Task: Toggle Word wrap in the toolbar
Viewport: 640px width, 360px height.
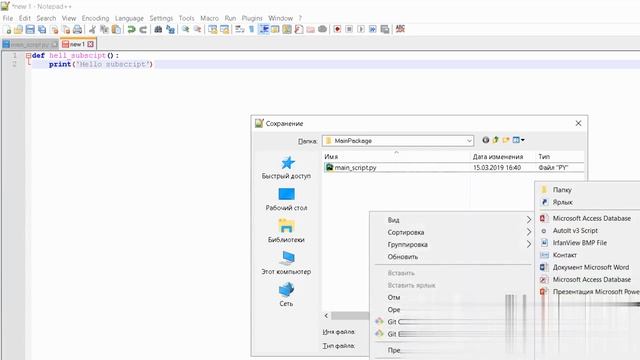Action: point(240,29)
